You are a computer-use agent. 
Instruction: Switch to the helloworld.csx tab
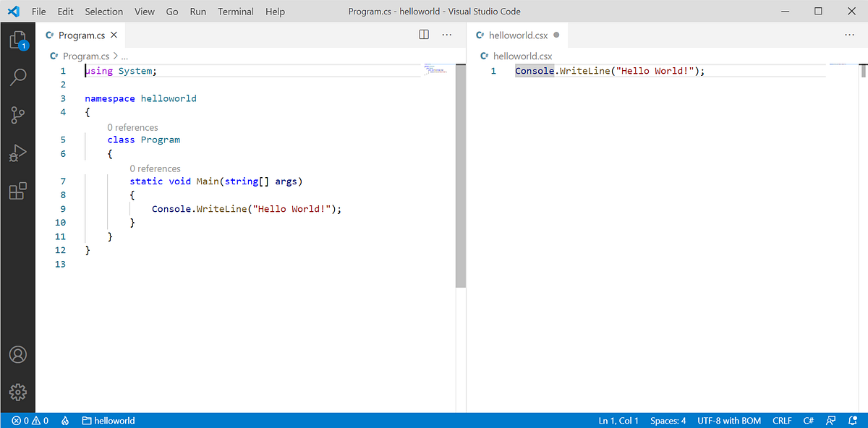(516, 34)
